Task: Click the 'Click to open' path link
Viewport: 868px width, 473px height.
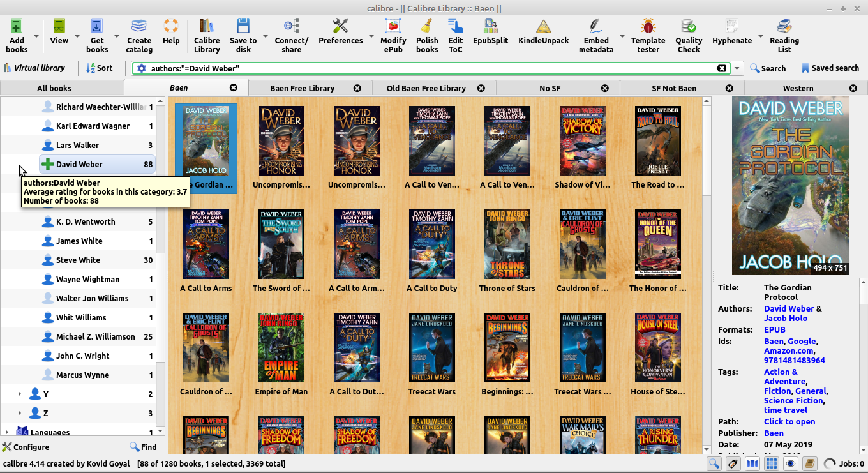Action: [789, 421]
